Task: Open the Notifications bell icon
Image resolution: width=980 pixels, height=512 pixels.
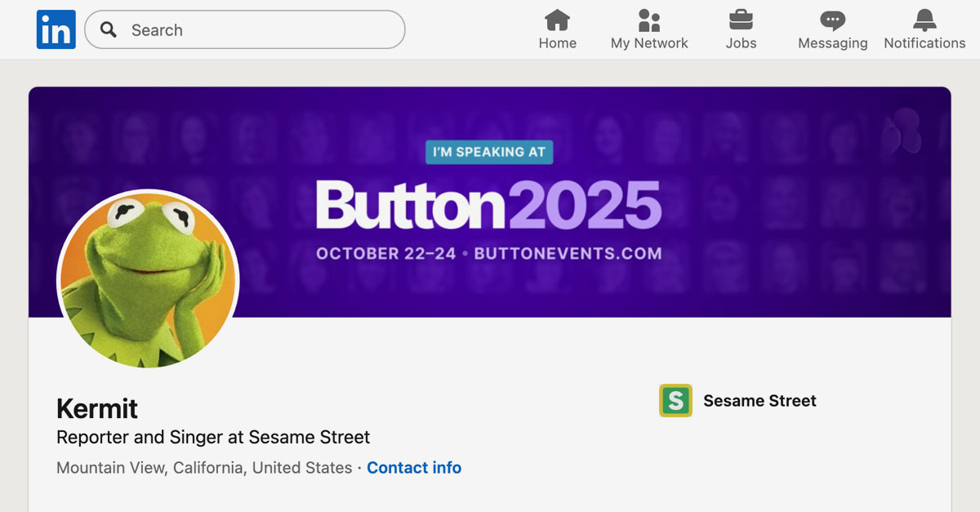Action: [x=924, y=20]
